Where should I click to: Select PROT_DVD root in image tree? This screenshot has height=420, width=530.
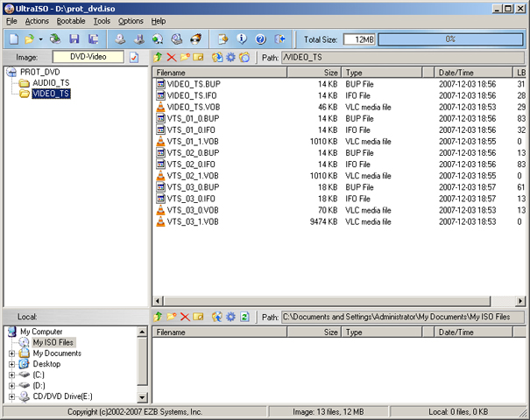(x=40, y=72)
